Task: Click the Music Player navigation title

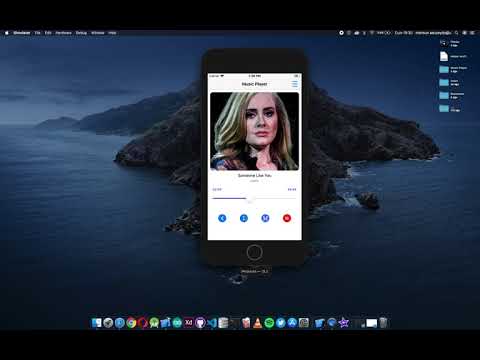Action: pyautogui.click(x=254, y=84)
